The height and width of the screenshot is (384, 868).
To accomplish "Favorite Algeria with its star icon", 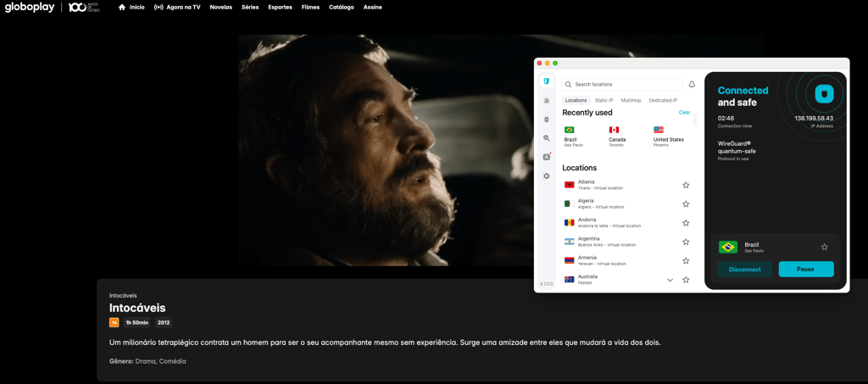I will (686, 204).
